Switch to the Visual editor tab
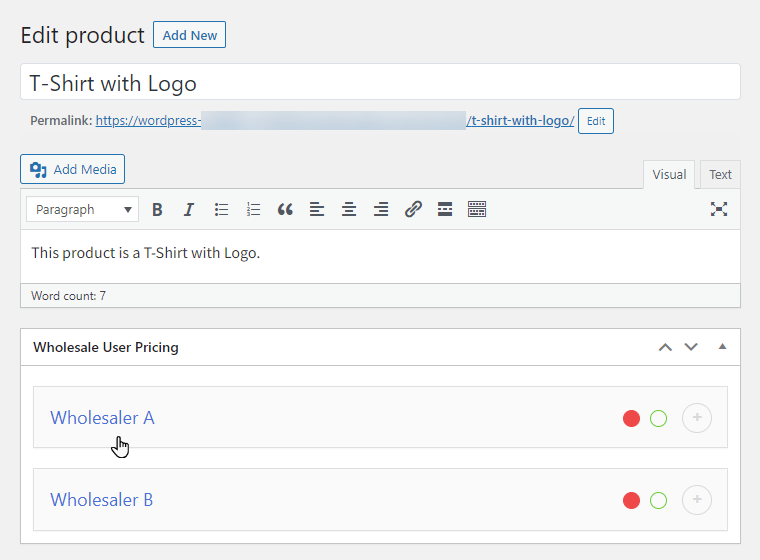Image resolution: width=760 pixels, height=560 pixels. pyautogui.click(x=669, y=174)
